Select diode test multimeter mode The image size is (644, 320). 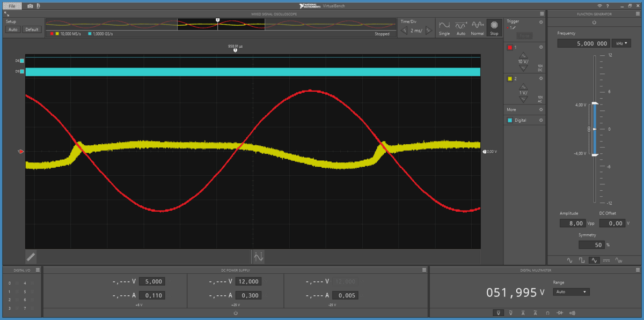coord(560,312)
